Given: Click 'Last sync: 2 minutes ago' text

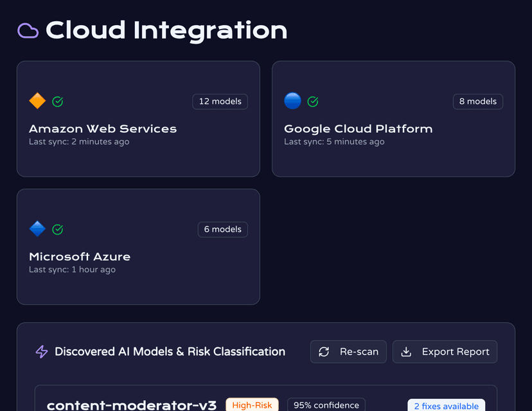Looking at the screenshot, I should (79, 142).
